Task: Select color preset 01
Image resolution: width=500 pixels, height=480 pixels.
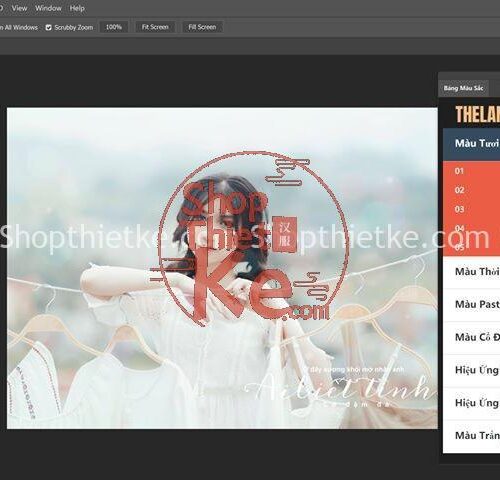Action: (472, 171)
